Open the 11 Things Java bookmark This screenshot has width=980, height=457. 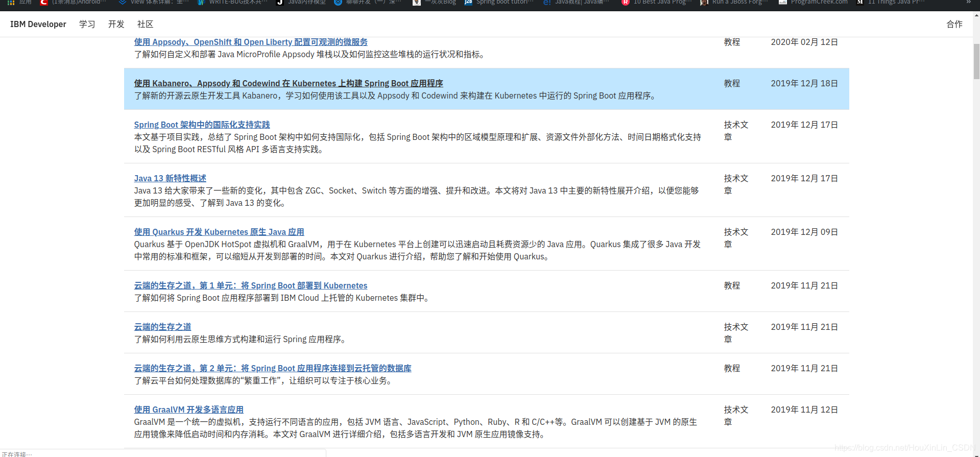pyautogui.click(x=891, y=2)
